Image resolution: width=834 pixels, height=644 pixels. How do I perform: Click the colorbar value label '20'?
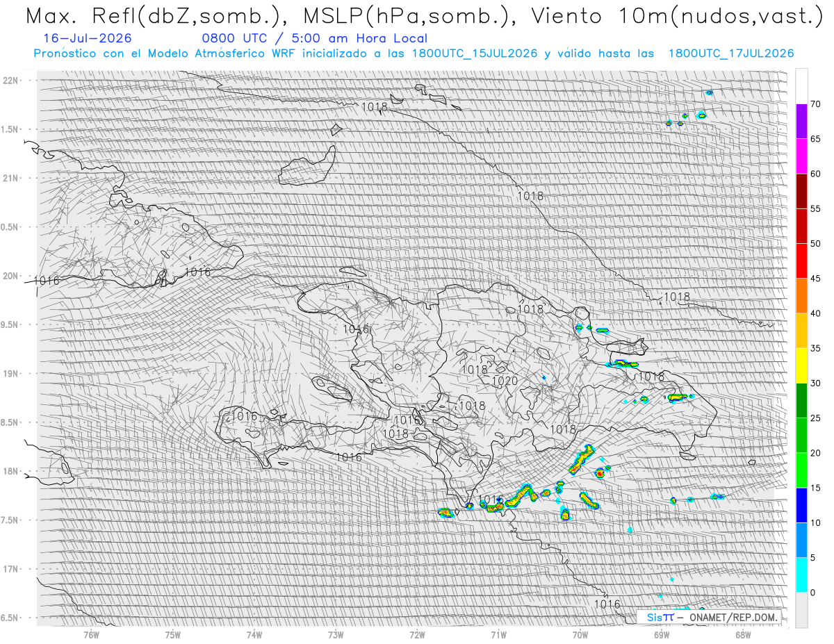816,453
